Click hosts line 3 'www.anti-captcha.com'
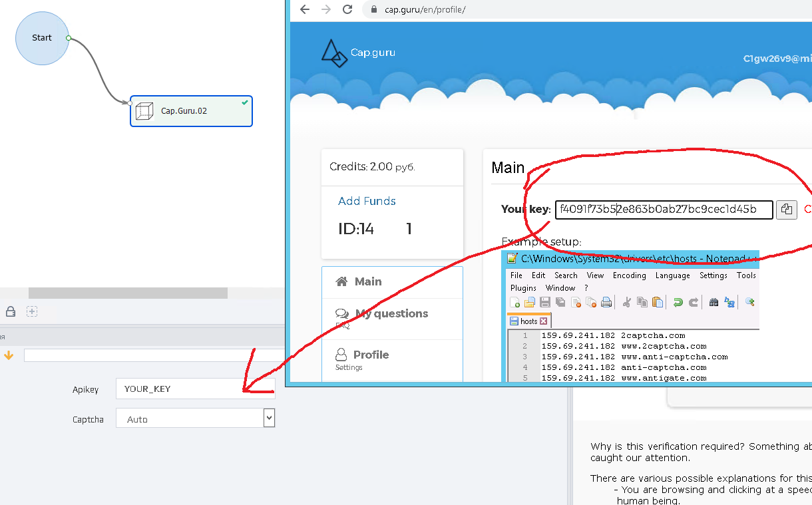This screenshot has width=812, height=505. pyautogui.click(x=675, y=357)
